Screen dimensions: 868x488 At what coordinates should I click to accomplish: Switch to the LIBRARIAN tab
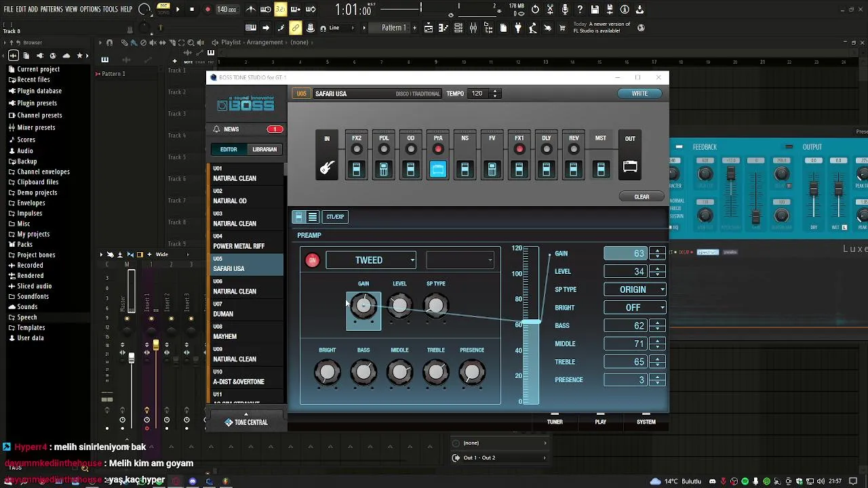264,149
